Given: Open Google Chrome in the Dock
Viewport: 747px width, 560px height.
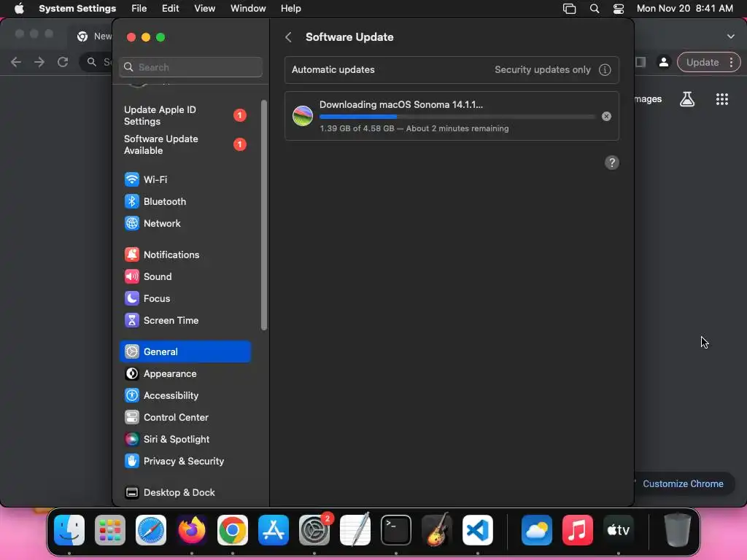Looking at the screenshot, I should (x=233, y=530).
